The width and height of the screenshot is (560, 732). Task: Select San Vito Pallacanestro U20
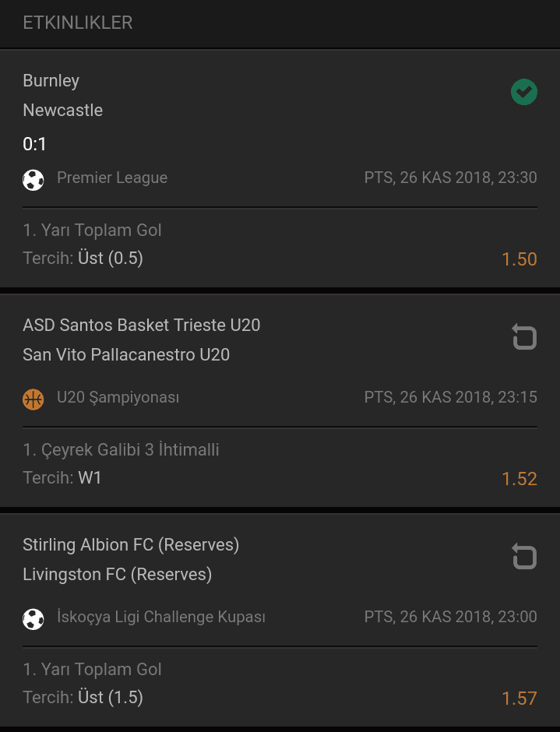126,355
